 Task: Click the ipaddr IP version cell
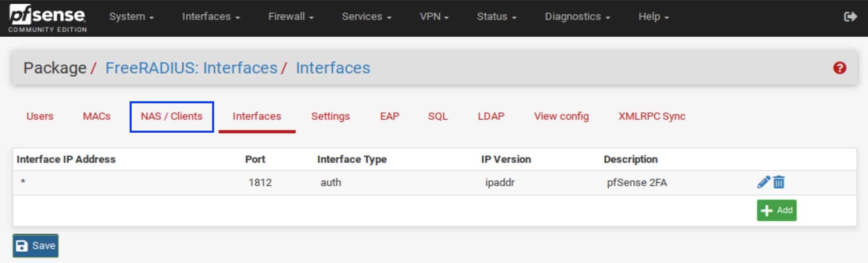(x=500, y=183)
